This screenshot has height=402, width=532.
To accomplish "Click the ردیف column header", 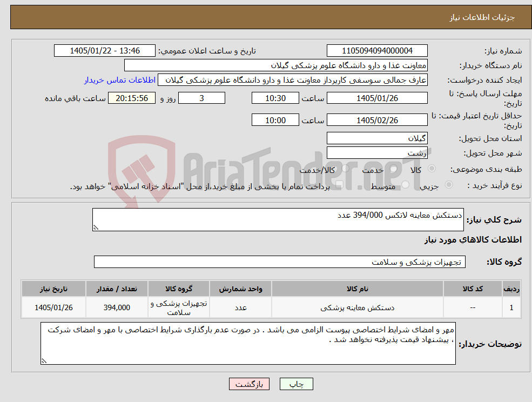I will pyautogui.click(x=511, y=289).
